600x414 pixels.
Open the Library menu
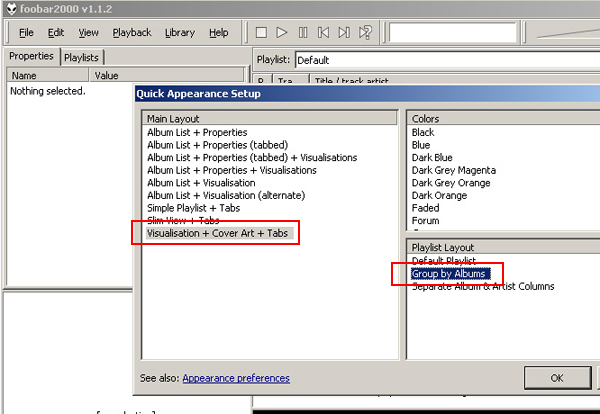point(180,33)
